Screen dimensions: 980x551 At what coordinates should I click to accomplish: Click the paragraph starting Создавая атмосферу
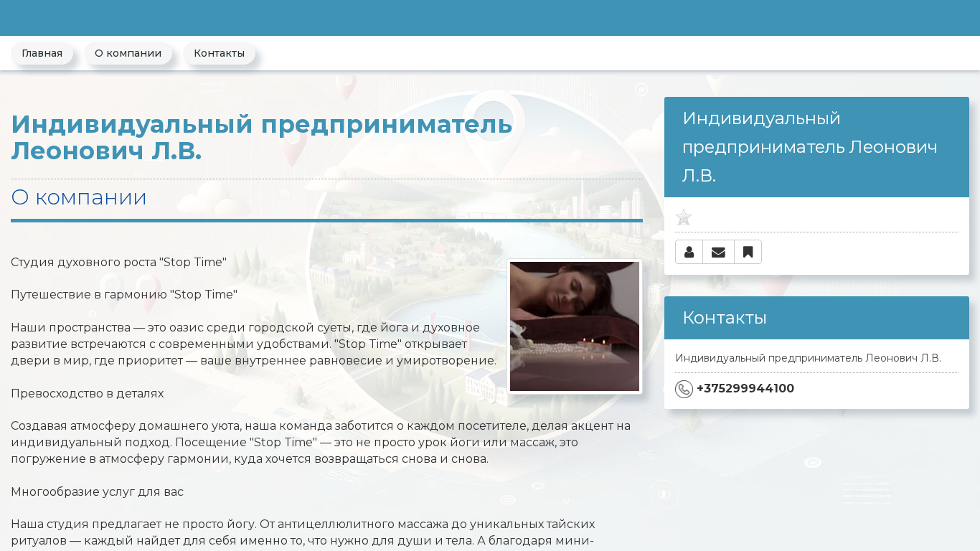click(x=321, y=443)
